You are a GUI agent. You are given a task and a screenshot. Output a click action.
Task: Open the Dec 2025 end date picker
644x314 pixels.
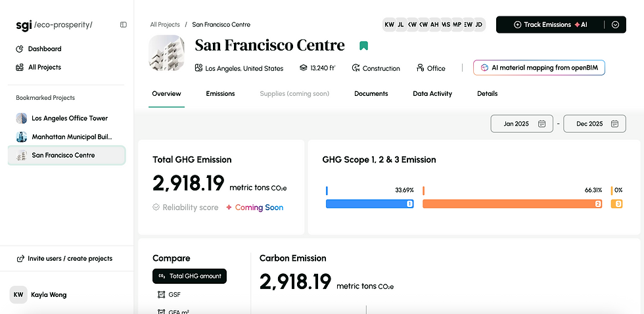click(x=595, y=123)
